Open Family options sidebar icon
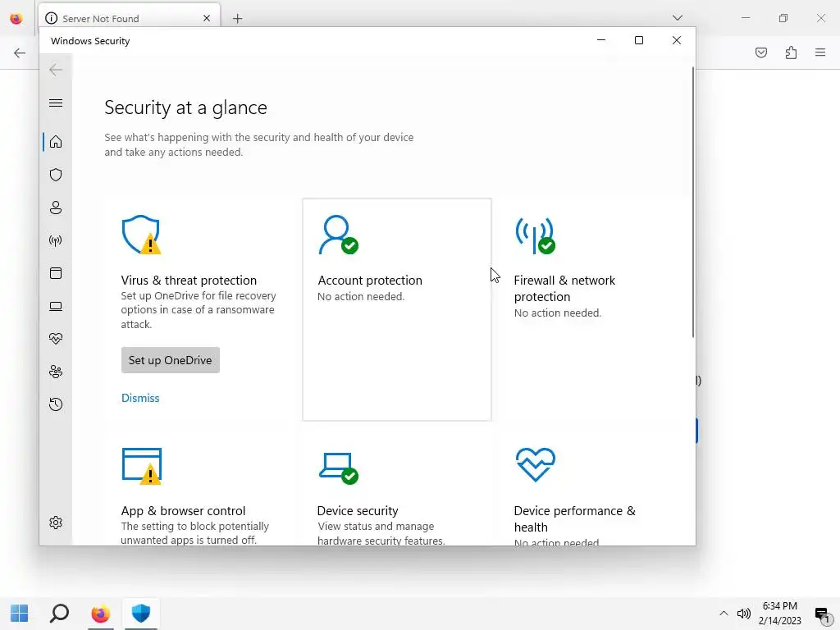 click(x=56, y=372)
